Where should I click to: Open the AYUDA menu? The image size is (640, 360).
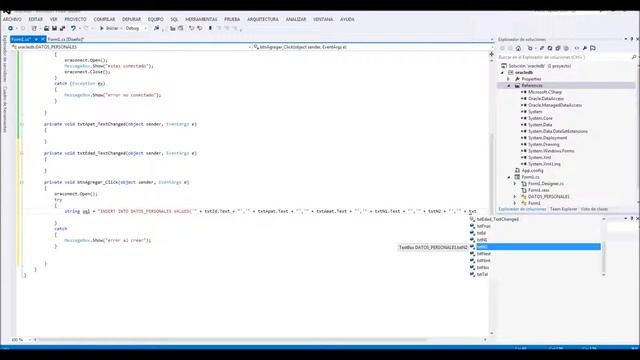tap(347, 19)
